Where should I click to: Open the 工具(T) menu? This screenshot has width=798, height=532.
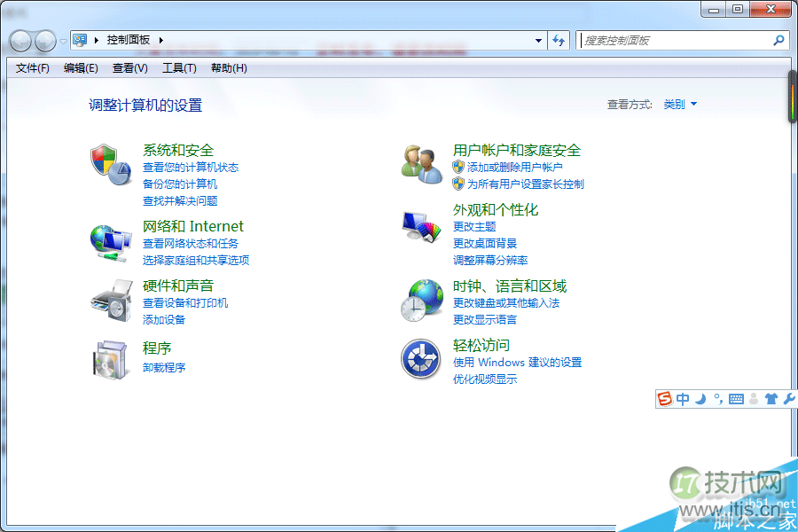(x=179, y=67)
